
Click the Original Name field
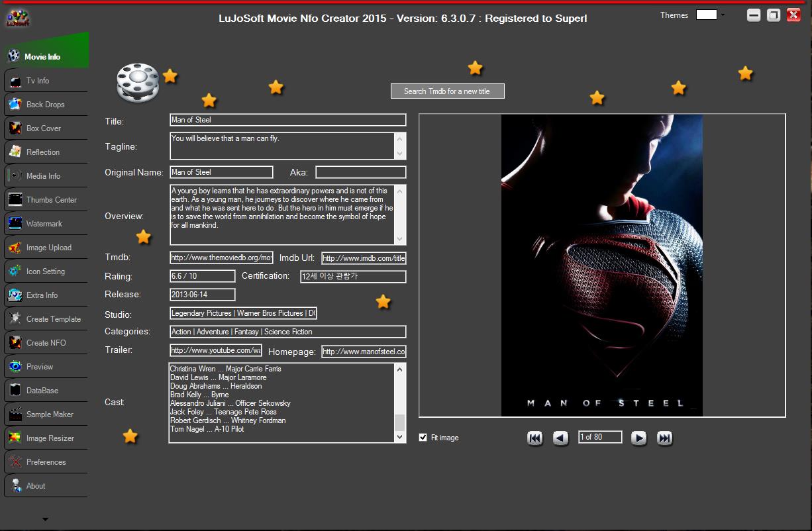point(221,172)
